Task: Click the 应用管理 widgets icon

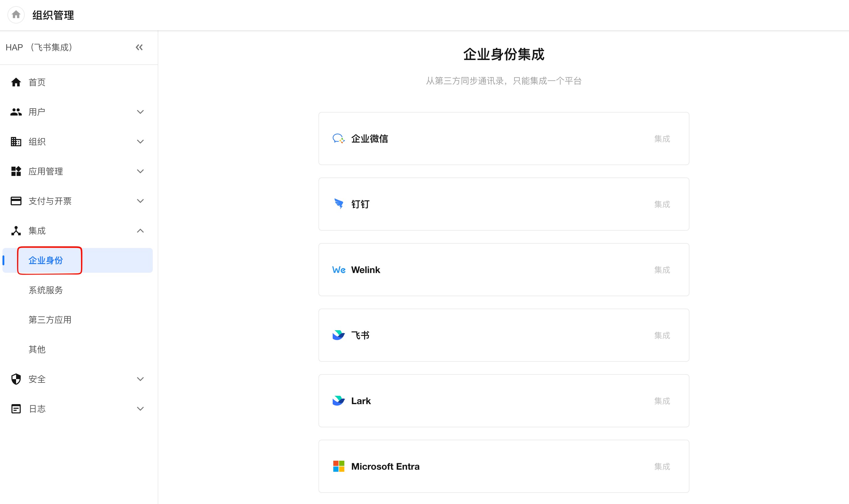Action: 16,171
